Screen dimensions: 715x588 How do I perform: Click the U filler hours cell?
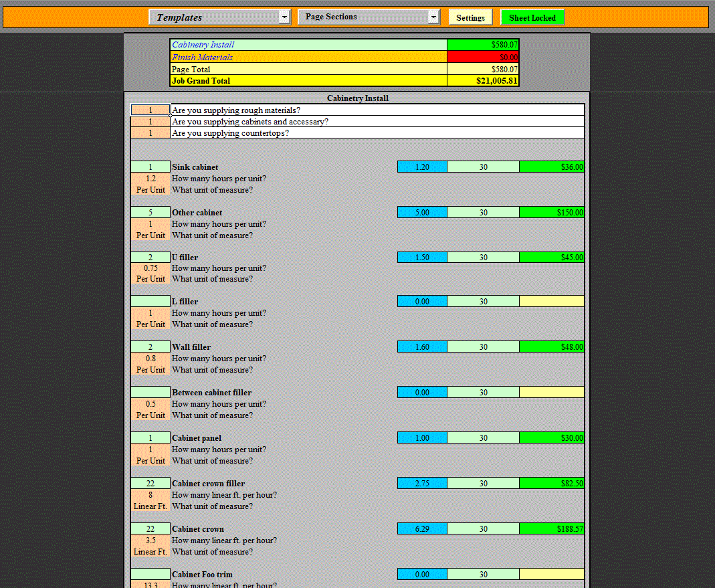coord(422,257)
